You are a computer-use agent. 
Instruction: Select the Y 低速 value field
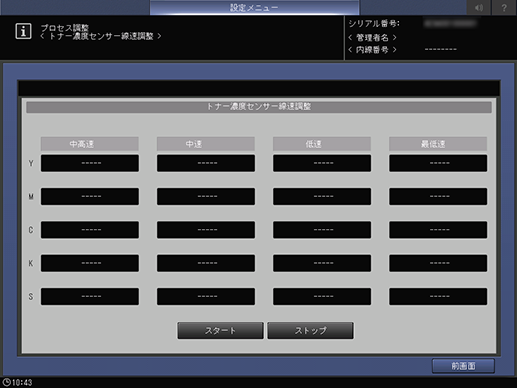tap(322, 163)
